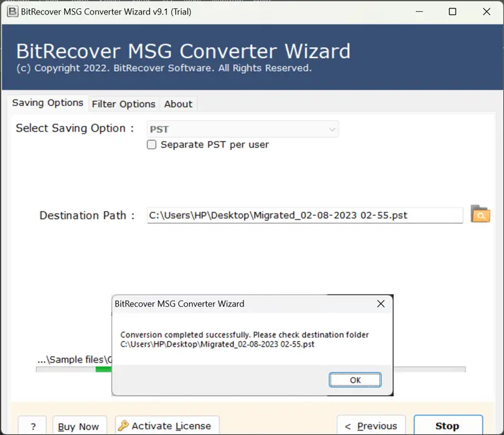Switch to the Saving Options tab
The image size is (504, 435).
48,103
